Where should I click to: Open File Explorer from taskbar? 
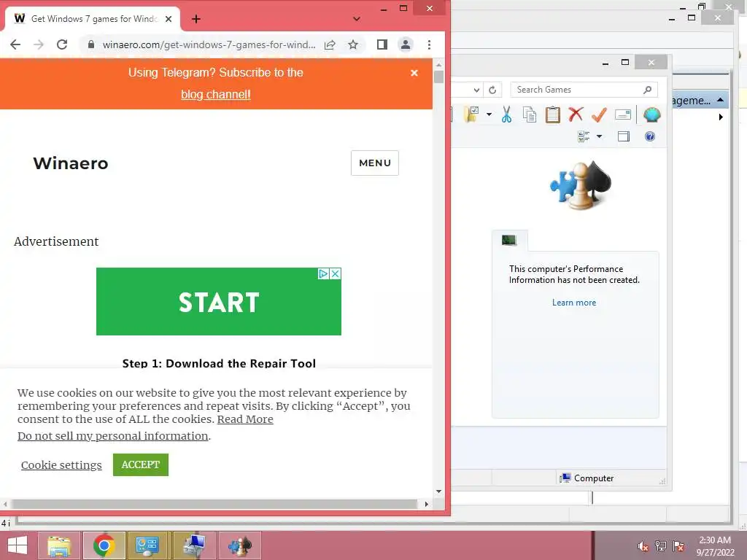59,545
